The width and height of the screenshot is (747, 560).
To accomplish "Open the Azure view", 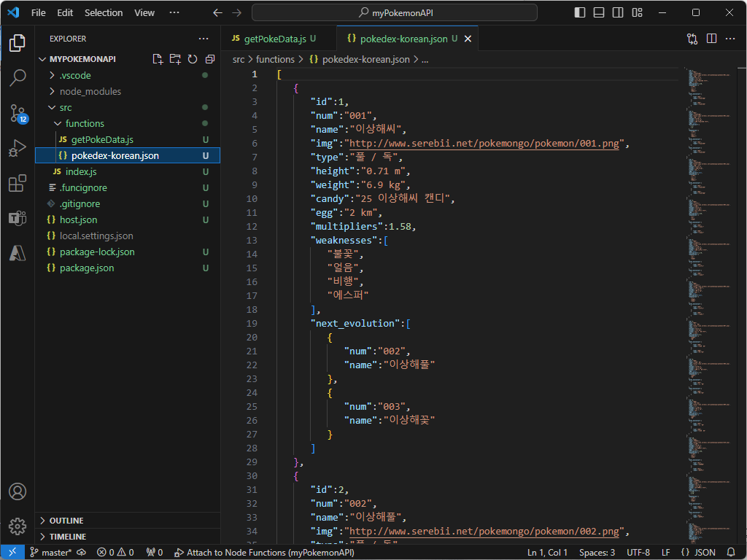I will click(x=18, y=253).
